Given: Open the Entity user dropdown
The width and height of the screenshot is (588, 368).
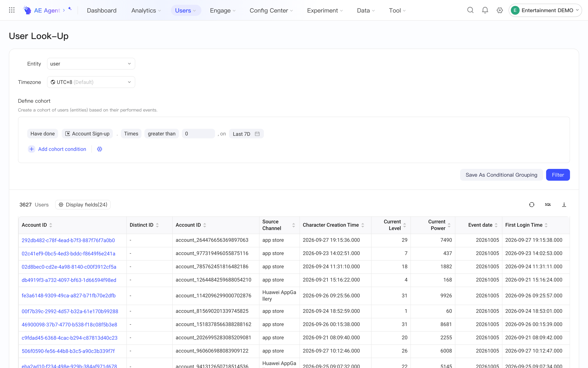Looking at the screenshot, I should pos(91,64).
